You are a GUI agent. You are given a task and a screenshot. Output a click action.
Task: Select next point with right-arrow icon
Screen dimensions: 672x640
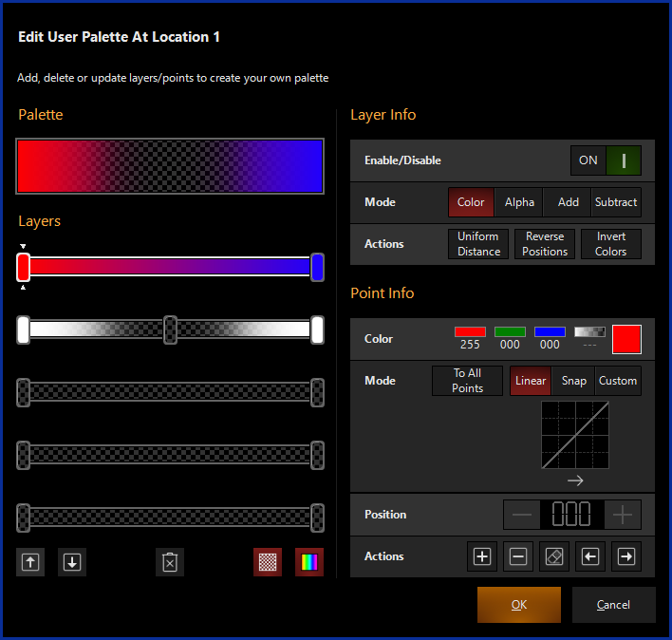click(x=626, y=556)
